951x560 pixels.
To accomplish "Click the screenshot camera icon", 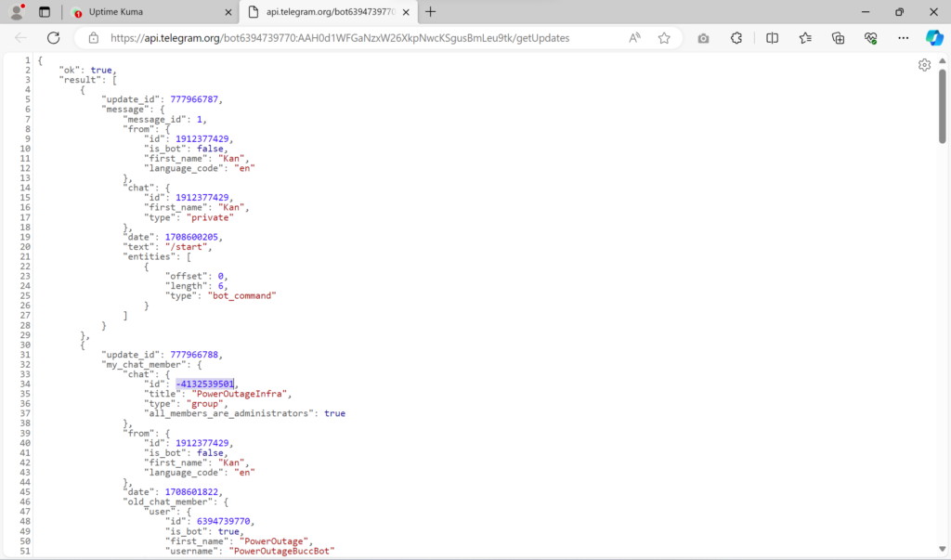I will 704,38.
